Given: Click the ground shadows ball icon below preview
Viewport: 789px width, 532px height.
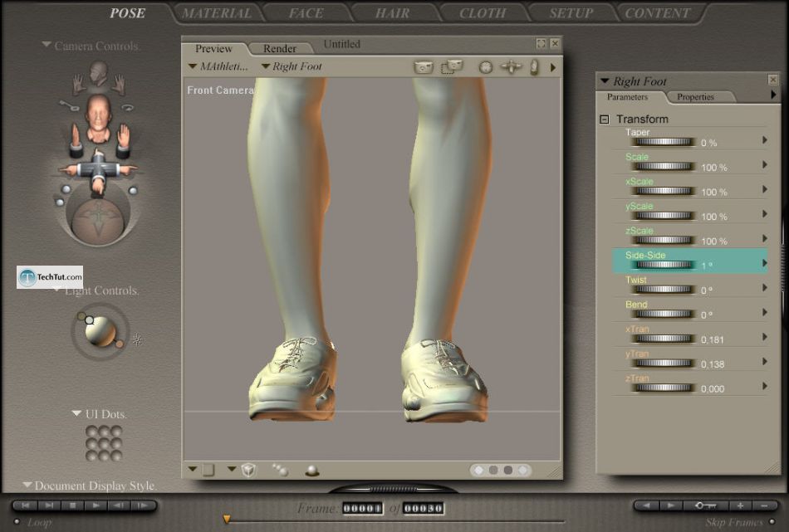Looking at the screenshot, I should [312, 471].
